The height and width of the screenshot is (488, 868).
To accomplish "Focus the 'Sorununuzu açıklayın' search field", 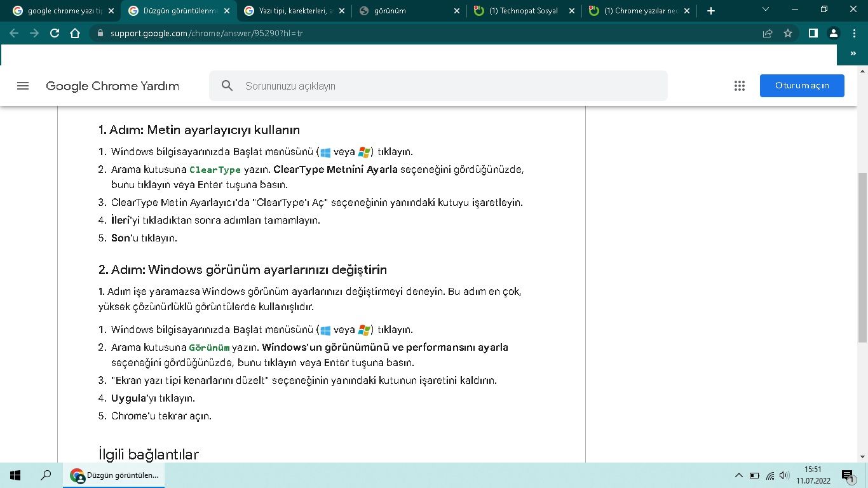I will point(438,86).
